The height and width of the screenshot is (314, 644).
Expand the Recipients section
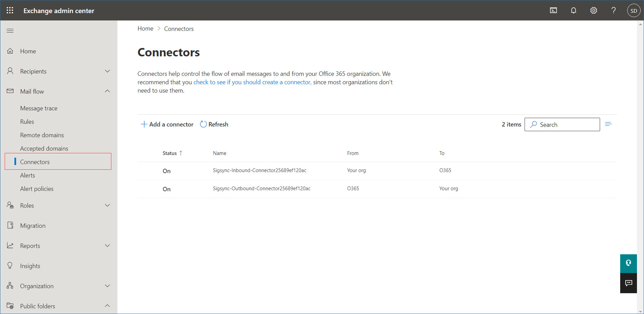click(107, 71)
